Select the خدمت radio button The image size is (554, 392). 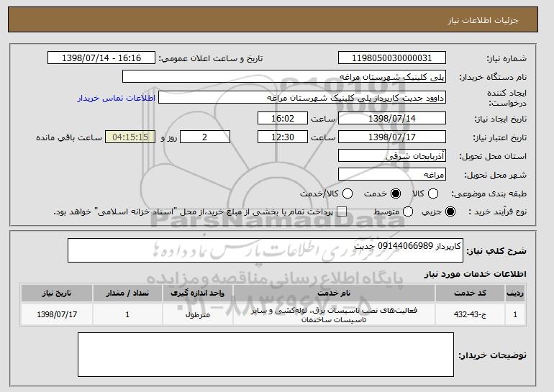(x=396, y=193)
